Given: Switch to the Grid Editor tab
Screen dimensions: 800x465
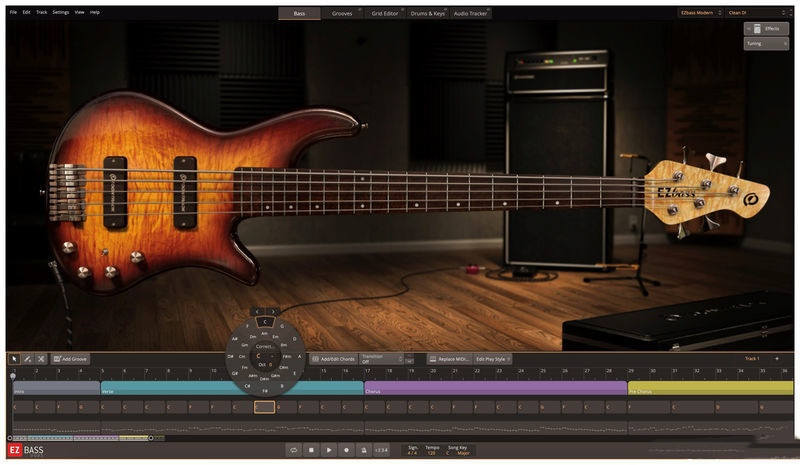Looking at the screenshot, I should [x=385, y=14].
